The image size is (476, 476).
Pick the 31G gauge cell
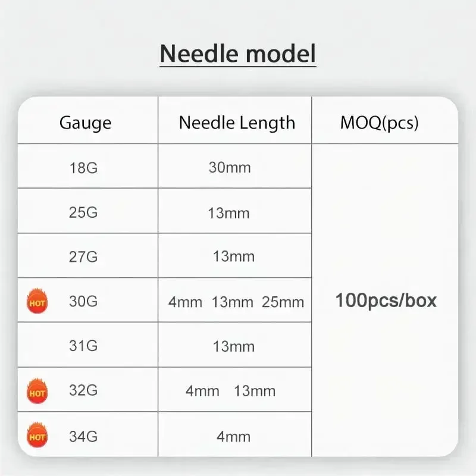pos(83,346)
